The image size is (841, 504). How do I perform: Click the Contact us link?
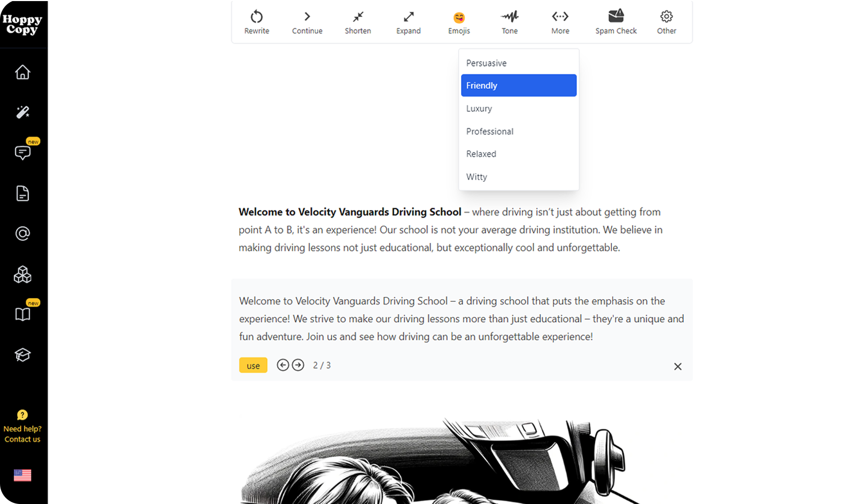tap(22, 439)
